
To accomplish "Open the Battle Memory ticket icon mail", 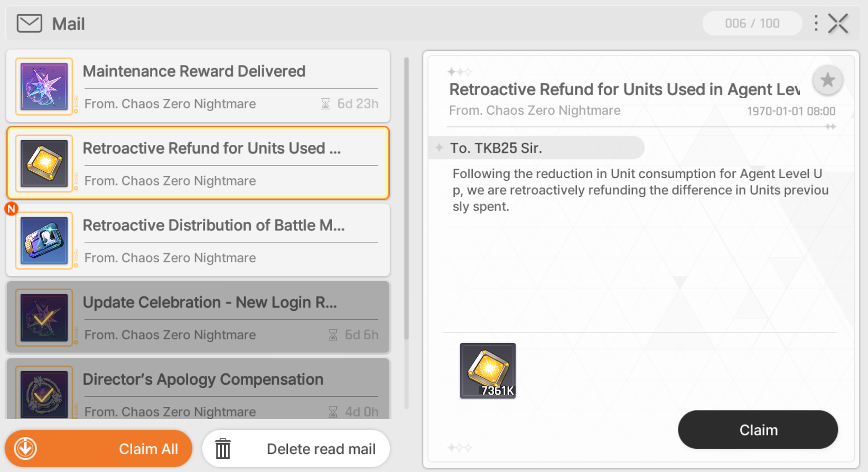I will point(44,241).
